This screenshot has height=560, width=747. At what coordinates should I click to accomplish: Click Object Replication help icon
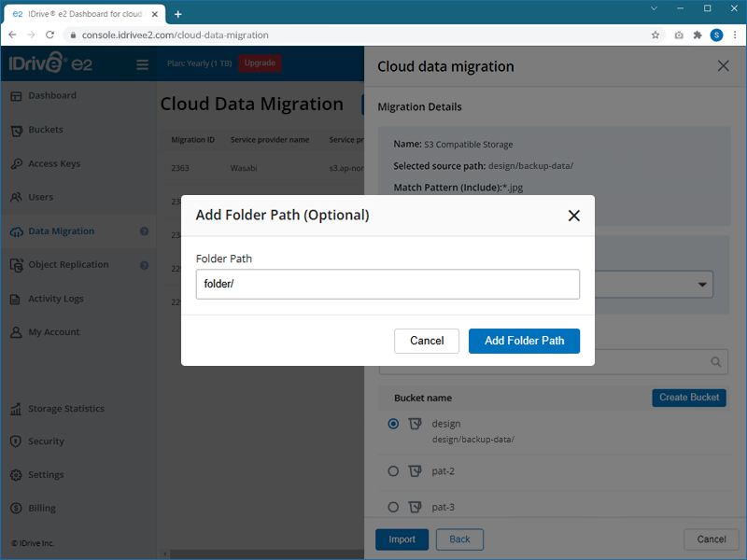point(145,265)
